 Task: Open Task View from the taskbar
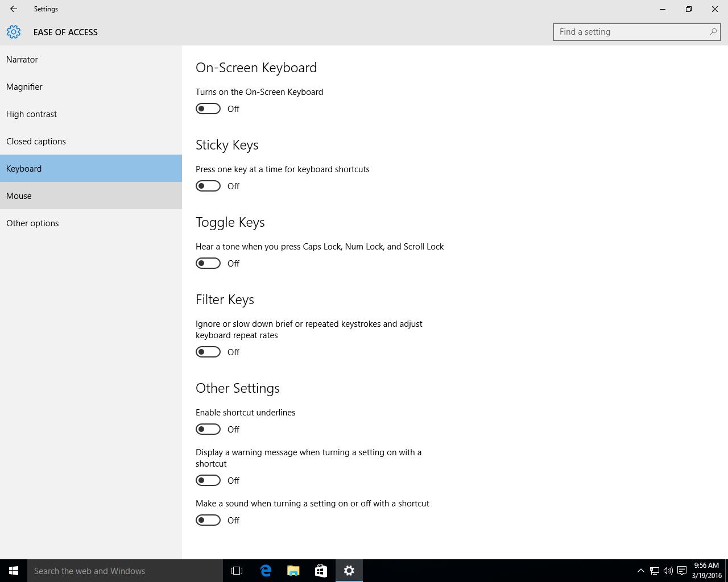coord(237,571)
